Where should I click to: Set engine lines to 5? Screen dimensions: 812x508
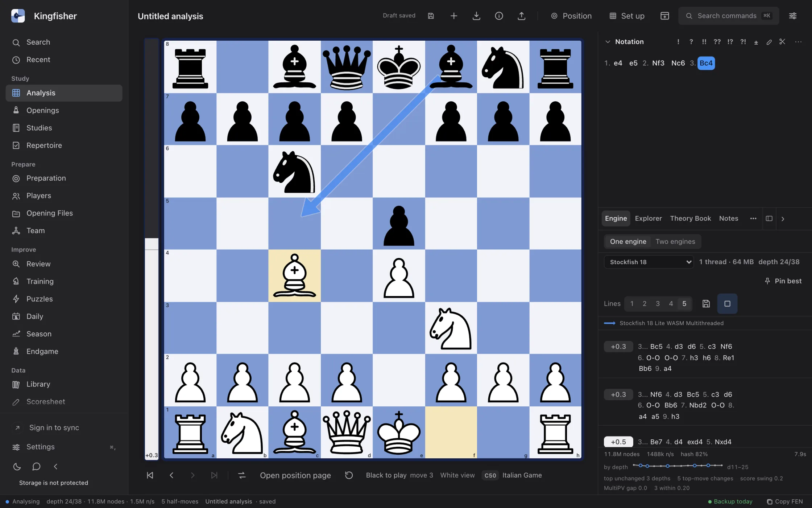coord(684,304)
